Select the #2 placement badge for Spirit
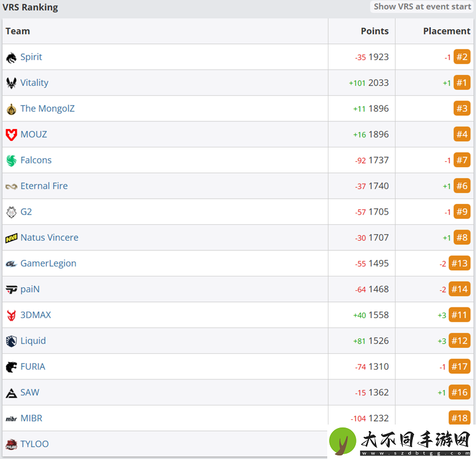 pos(462,56)
